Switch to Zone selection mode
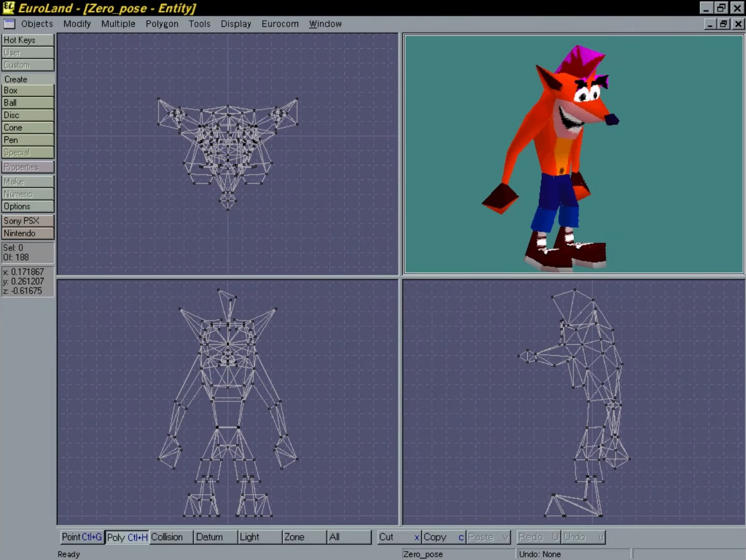 (304, 537)
